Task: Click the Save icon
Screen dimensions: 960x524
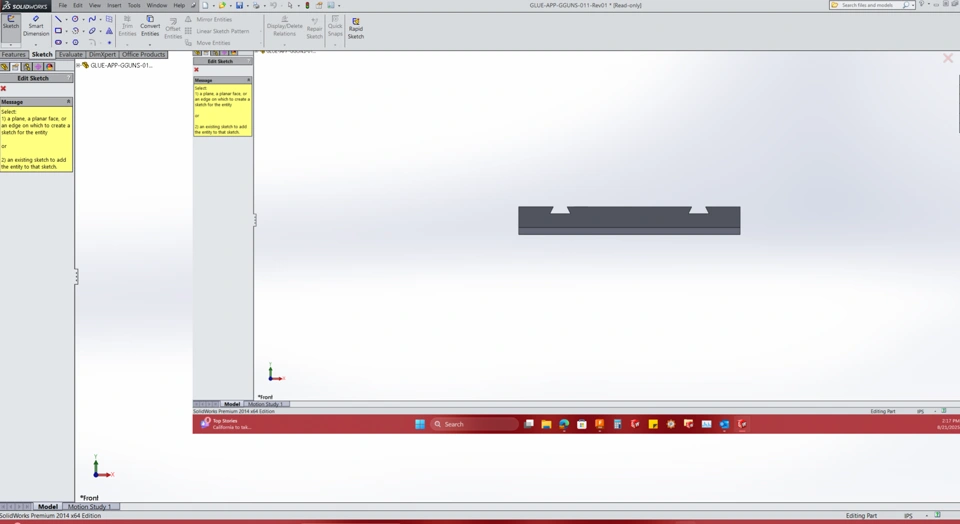Action: click(239, 5)
